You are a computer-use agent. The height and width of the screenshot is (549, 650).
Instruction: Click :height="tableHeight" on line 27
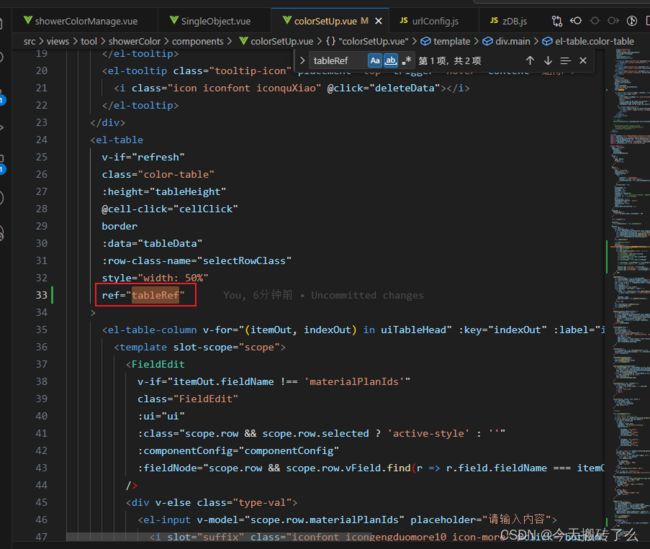(164, 192)
